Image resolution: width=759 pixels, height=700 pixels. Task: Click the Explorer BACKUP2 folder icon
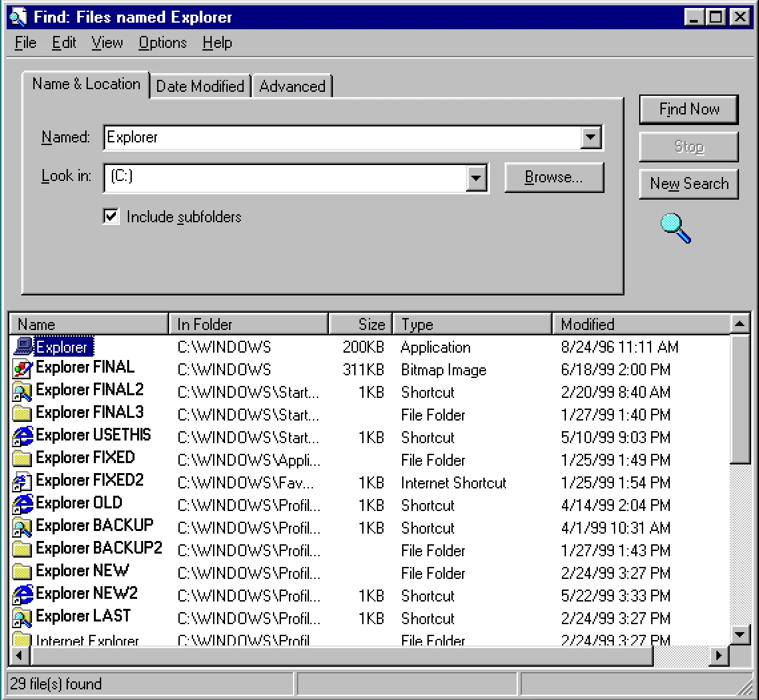coord(22,549)
